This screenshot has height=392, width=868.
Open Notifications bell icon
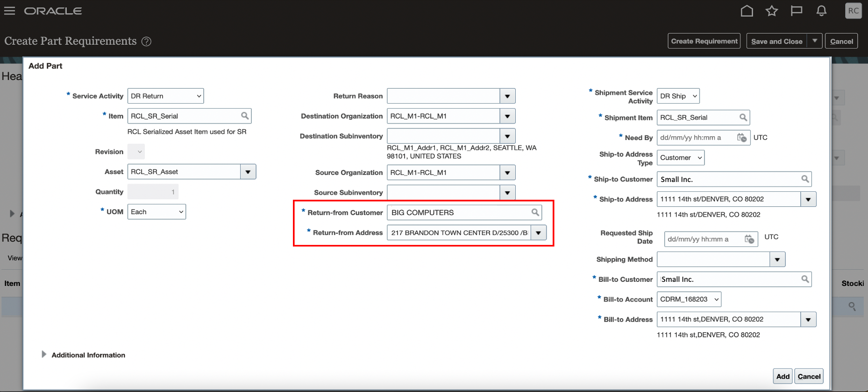[821, 11]
